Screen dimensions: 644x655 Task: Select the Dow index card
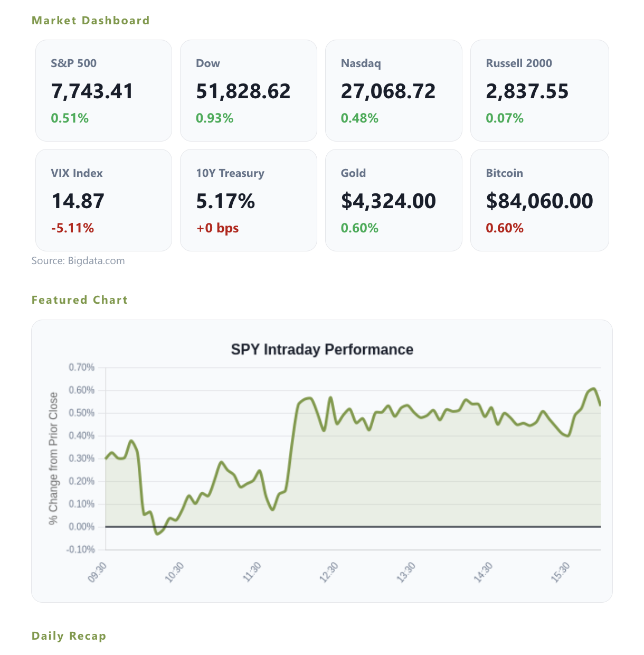tap(249, 90)
